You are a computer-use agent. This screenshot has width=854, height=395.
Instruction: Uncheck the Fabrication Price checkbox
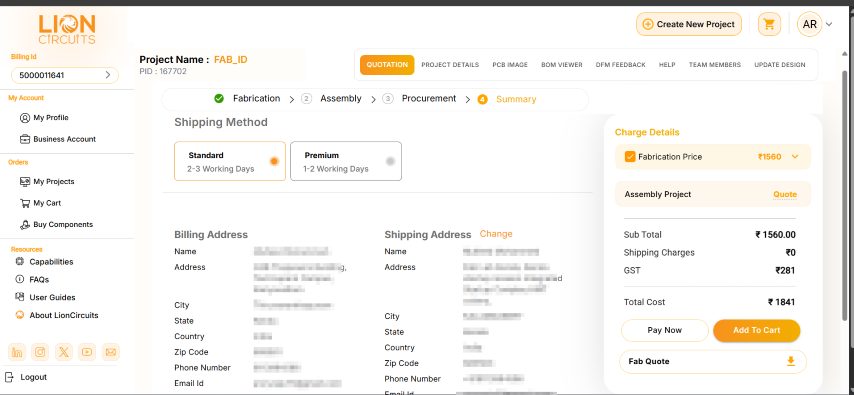point(630,157)
